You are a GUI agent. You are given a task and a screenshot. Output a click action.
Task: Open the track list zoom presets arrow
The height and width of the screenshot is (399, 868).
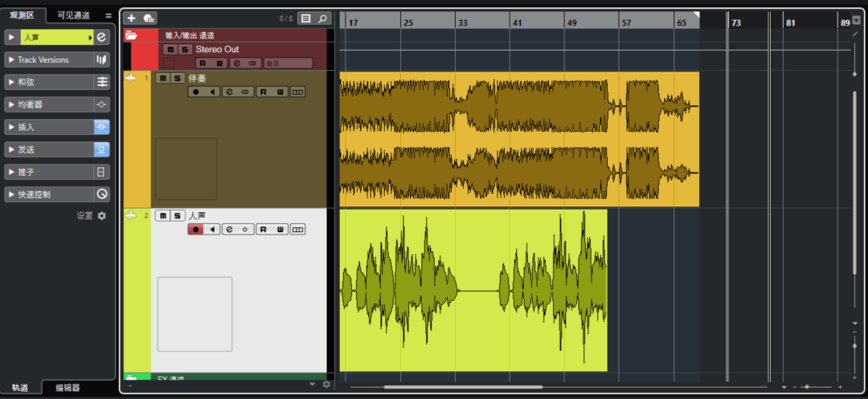(x=312, y=384)
